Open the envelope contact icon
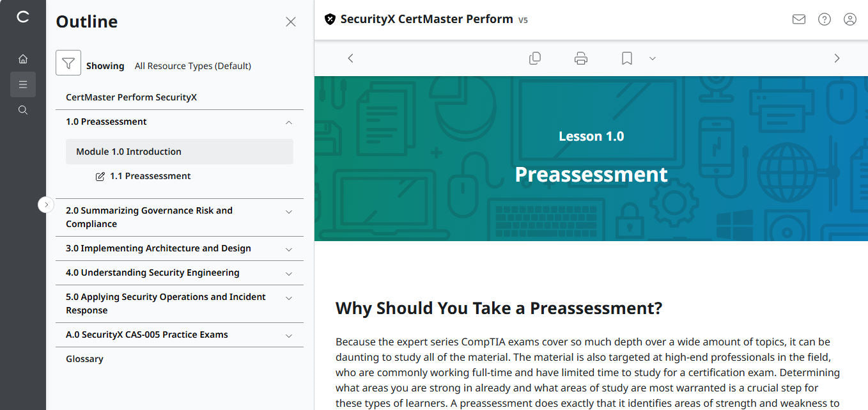The image size is (868, 410). 798,19
